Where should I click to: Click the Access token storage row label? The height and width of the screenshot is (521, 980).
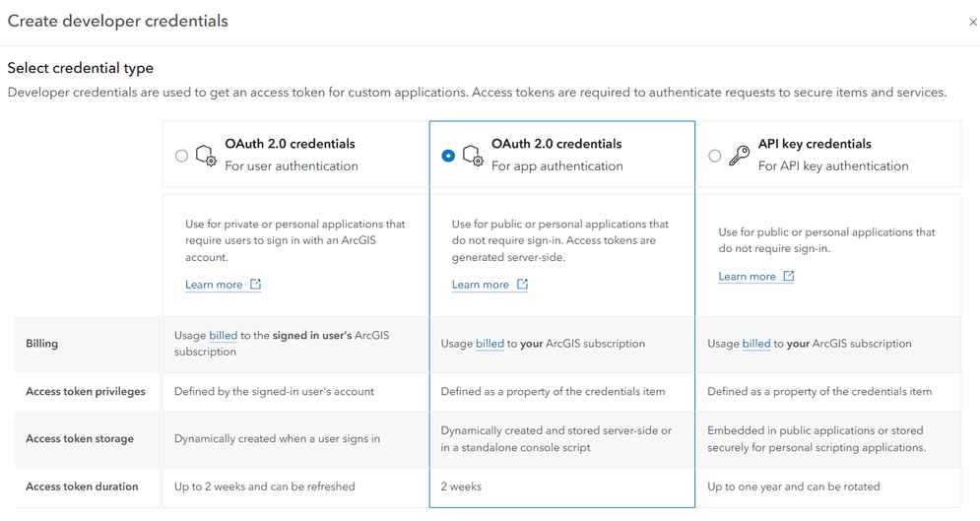[80, 438]
